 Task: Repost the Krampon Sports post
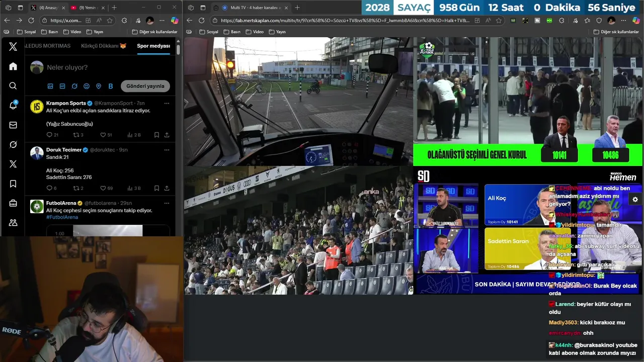(x=76, y=135)
